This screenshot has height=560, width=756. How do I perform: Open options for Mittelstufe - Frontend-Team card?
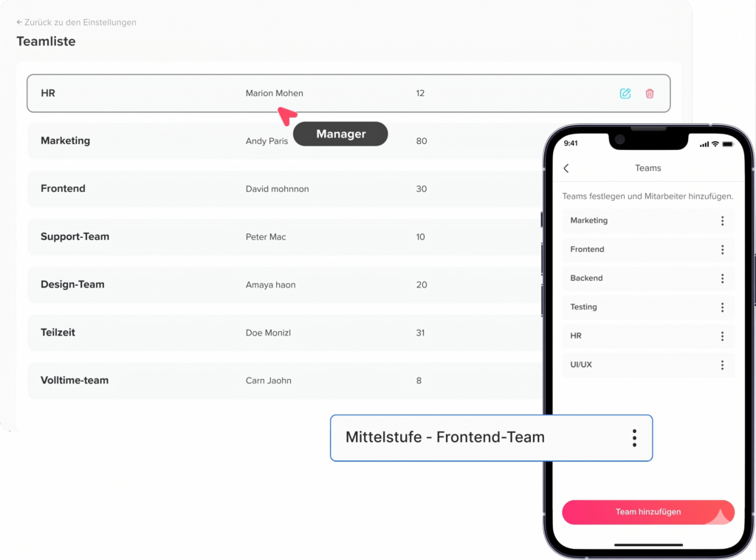tap(634, 438)
